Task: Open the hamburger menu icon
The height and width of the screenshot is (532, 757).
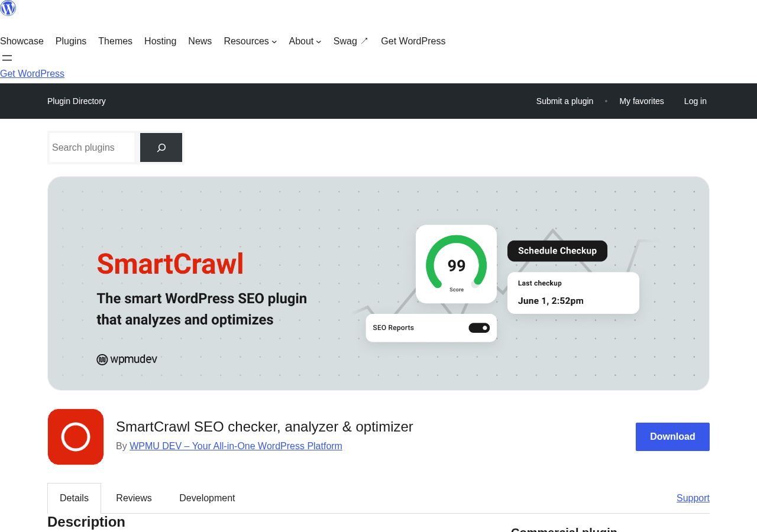Action: 7,58
